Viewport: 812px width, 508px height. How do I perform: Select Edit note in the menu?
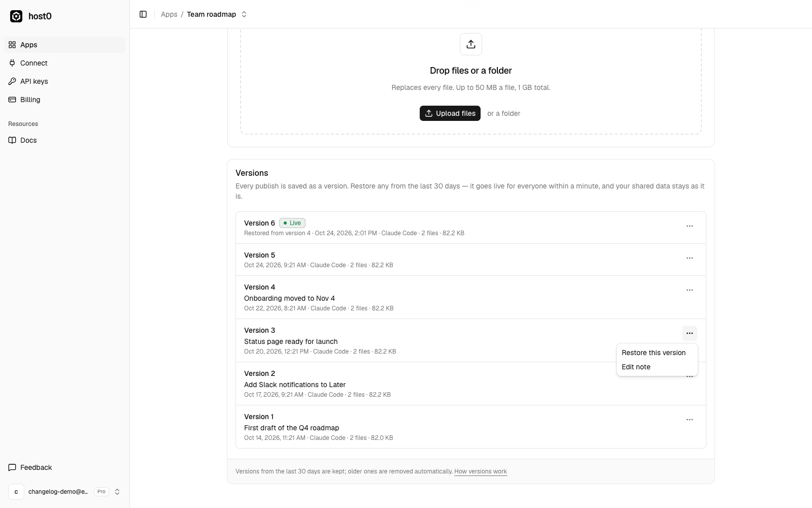point(657,367)
